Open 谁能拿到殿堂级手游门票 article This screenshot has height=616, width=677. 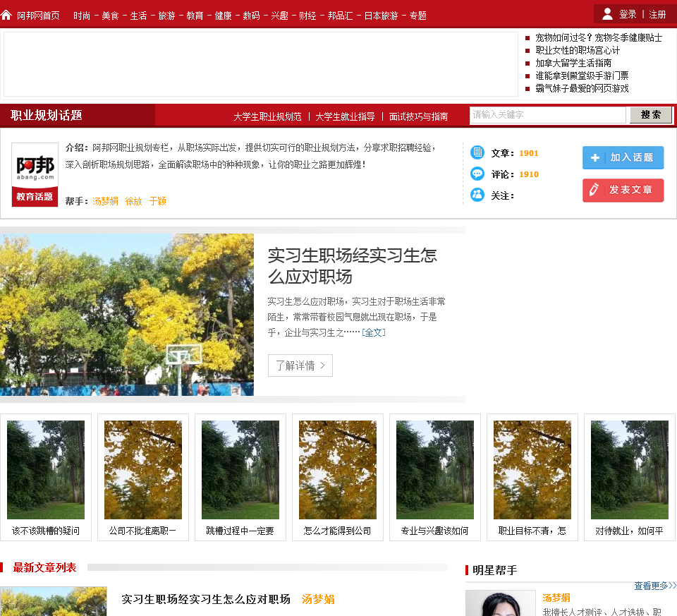(582, 76)
